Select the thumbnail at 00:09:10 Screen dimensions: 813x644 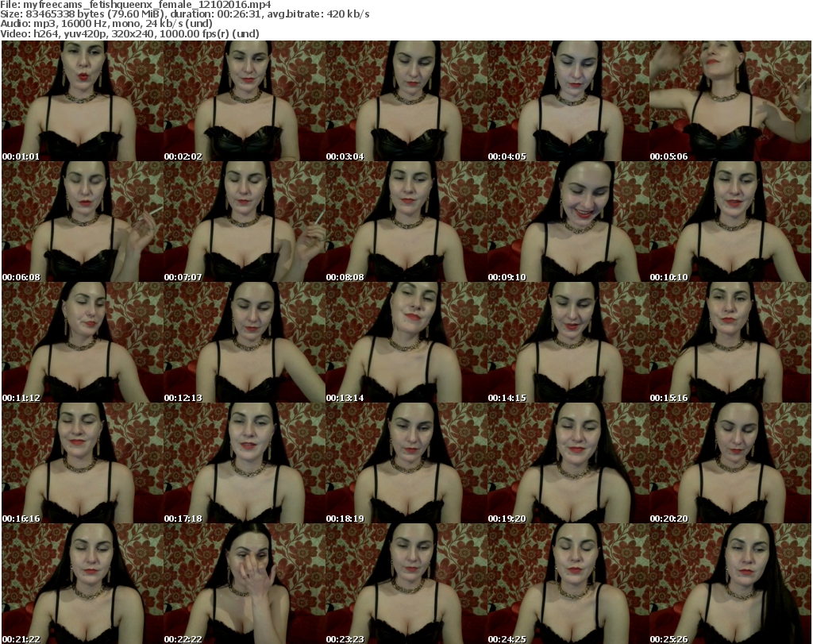coord(568,222)
